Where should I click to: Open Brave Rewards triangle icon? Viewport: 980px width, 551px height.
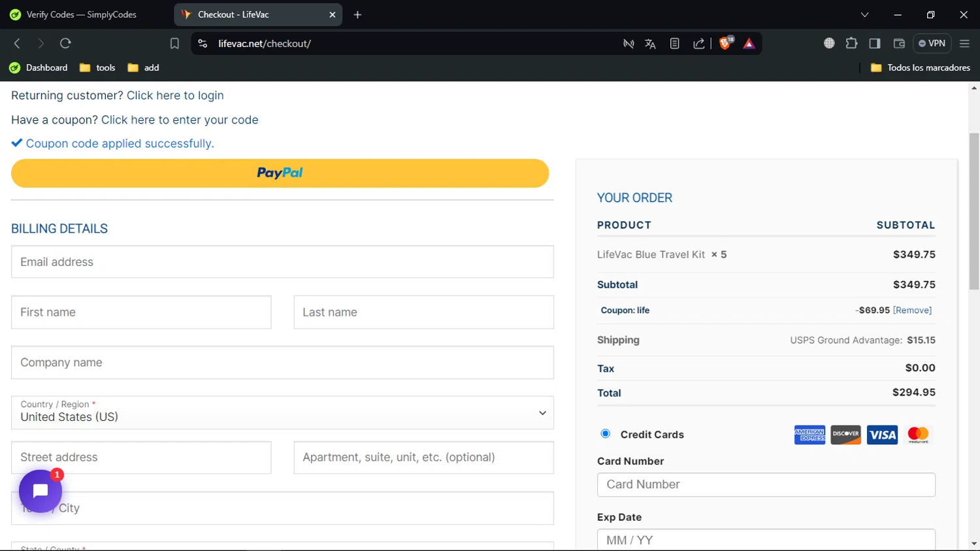pyautogui.click(x=749, y=44)
